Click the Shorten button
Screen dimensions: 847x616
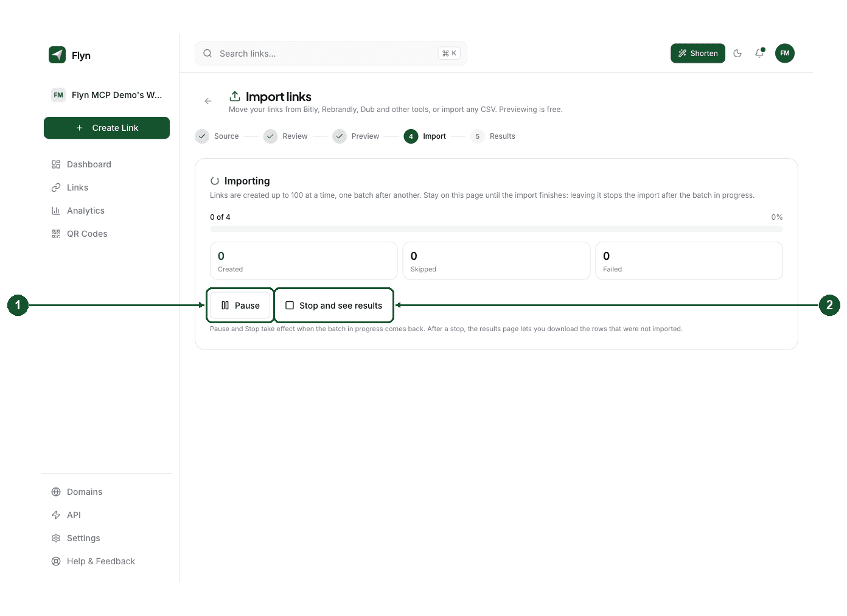[x=698, y=54]
